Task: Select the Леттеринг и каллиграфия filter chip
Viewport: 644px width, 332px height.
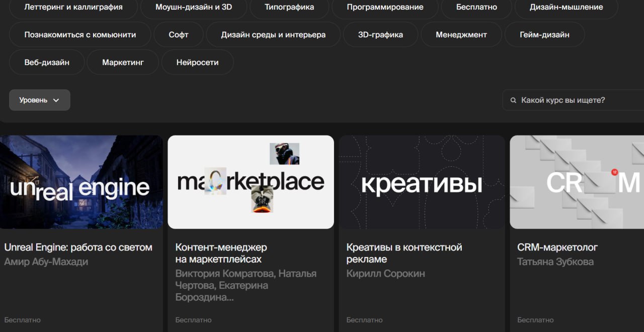Action: click(73, 8)
